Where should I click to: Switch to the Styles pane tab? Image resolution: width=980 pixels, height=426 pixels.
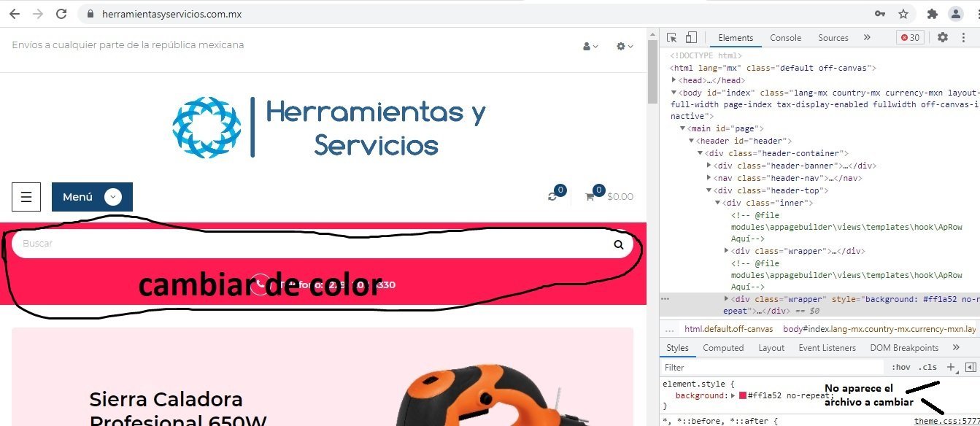677,348
